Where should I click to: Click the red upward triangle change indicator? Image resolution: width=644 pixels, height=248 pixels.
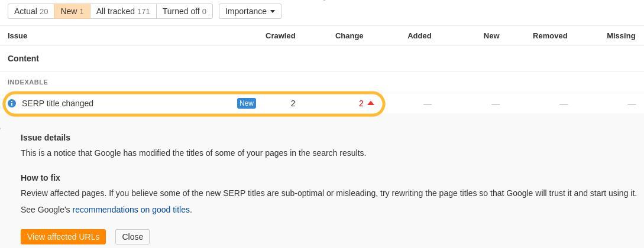(371, 103)
